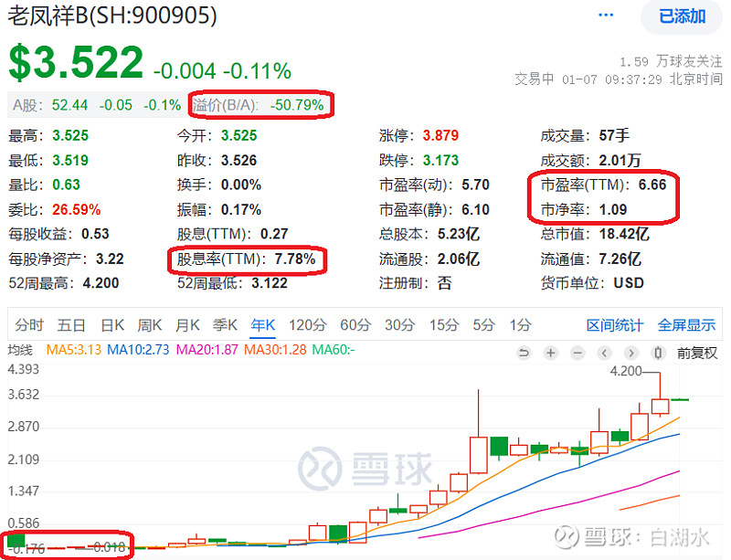Click the 昨收 value 3.526

click(x=238, y=161)
